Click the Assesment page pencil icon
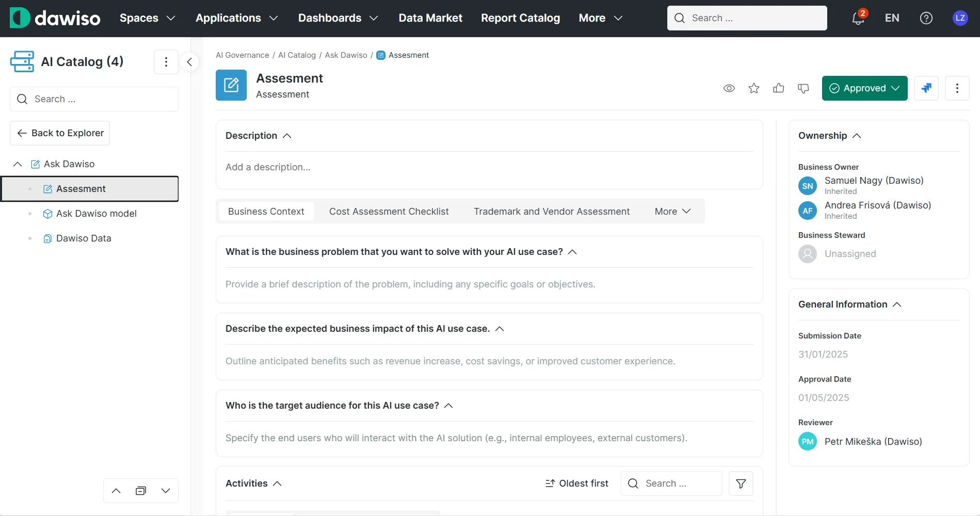This screenshot has height=516, width=980. (x=231, y=85)
